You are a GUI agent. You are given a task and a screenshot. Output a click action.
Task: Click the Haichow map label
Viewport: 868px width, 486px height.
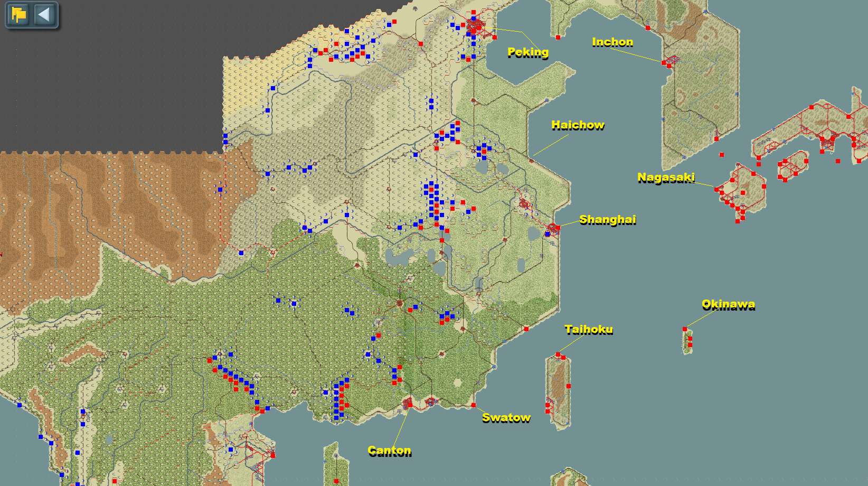pos(578,125)
